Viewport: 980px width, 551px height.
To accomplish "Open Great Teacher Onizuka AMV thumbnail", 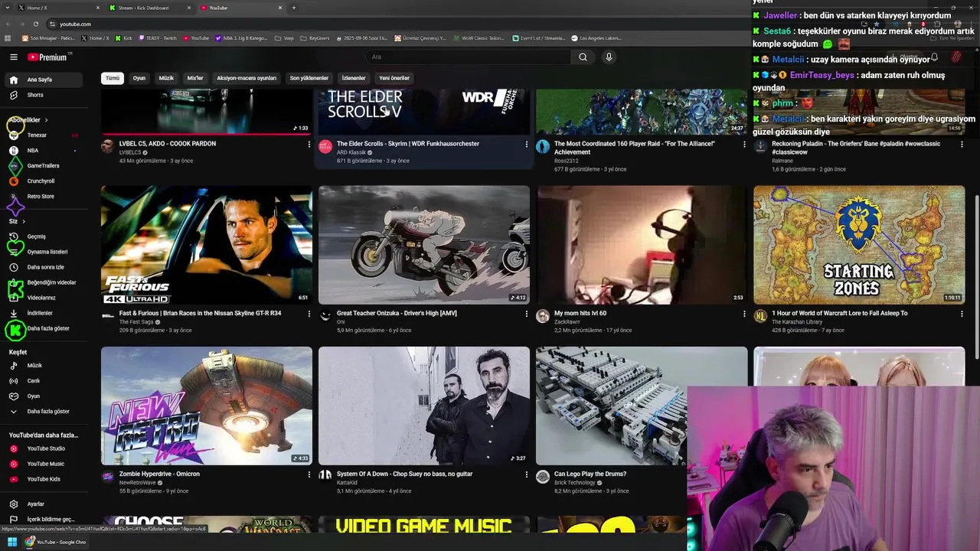I will coord(424,245).
